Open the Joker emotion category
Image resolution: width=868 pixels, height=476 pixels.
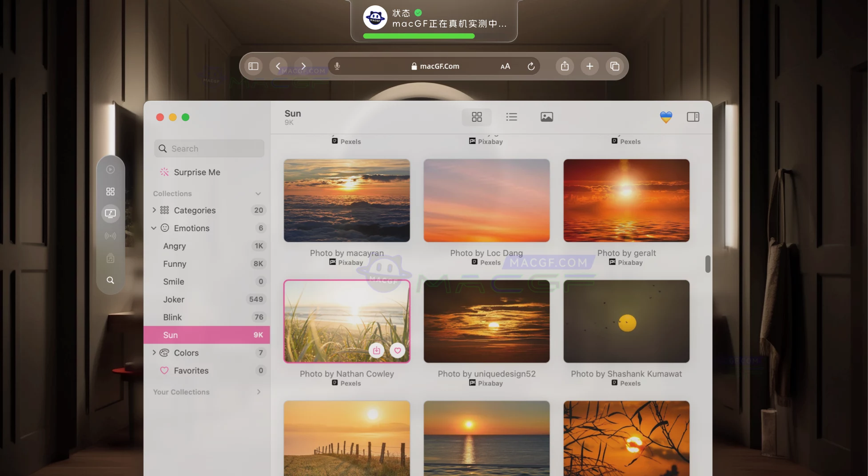coord(173,299)
